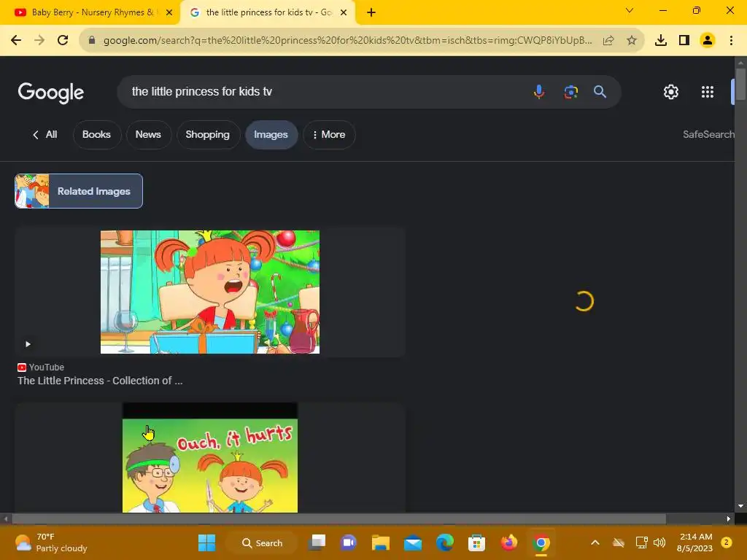Go forward to the next page

(x=39, y=41)
